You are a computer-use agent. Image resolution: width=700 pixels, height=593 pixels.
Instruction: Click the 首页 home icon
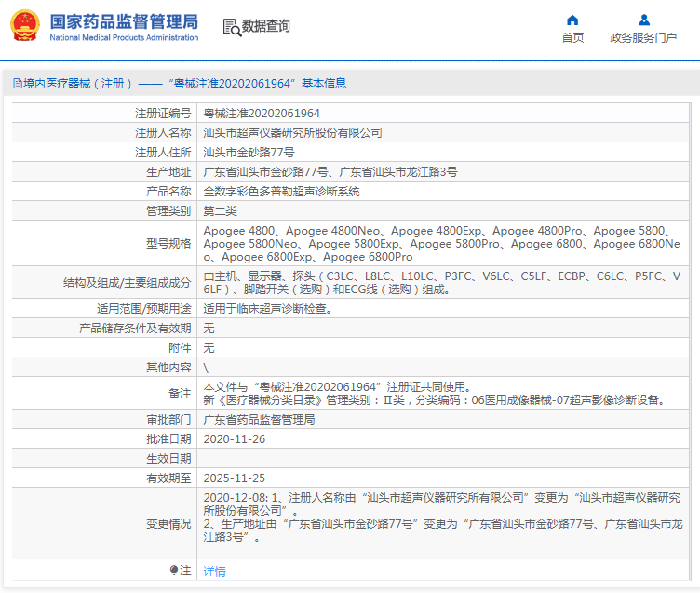[x=572, y=20]
